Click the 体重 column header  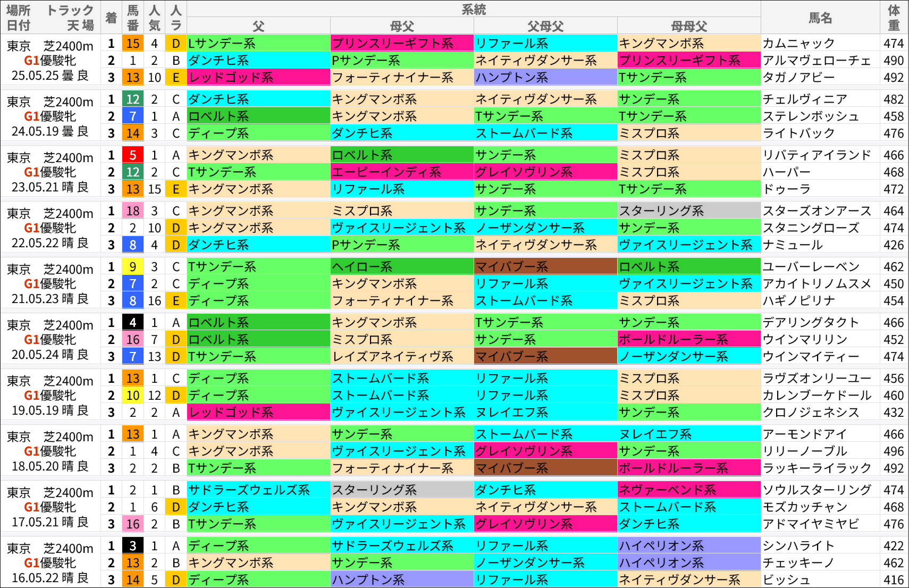pos(894,18)
